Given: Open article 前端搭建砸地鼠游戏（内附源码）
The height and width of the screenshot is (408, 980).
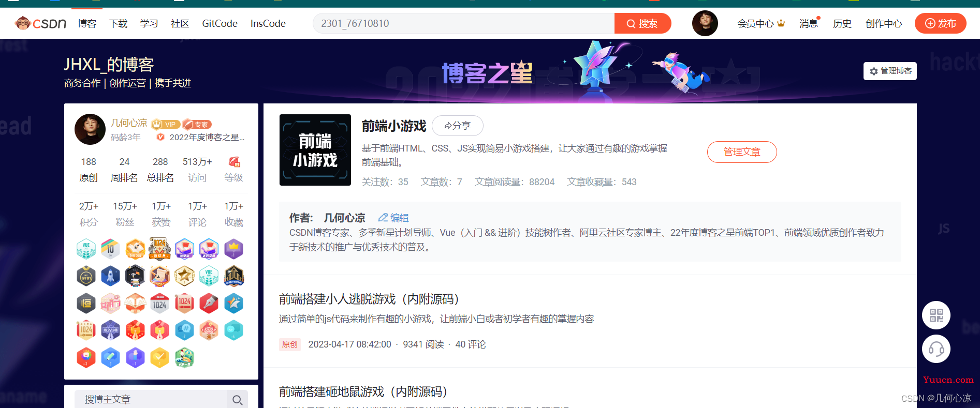Looking at the screenshot, I should click(363, 391).
